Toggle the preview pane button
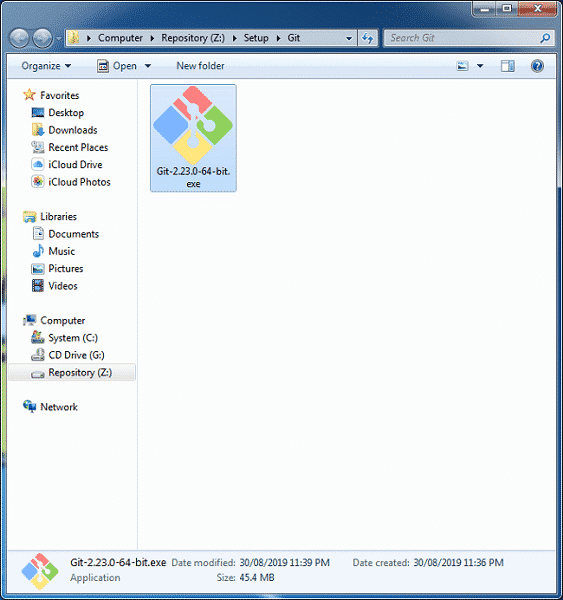The width and height of the screenshot is (563, 600). (508, 66)
